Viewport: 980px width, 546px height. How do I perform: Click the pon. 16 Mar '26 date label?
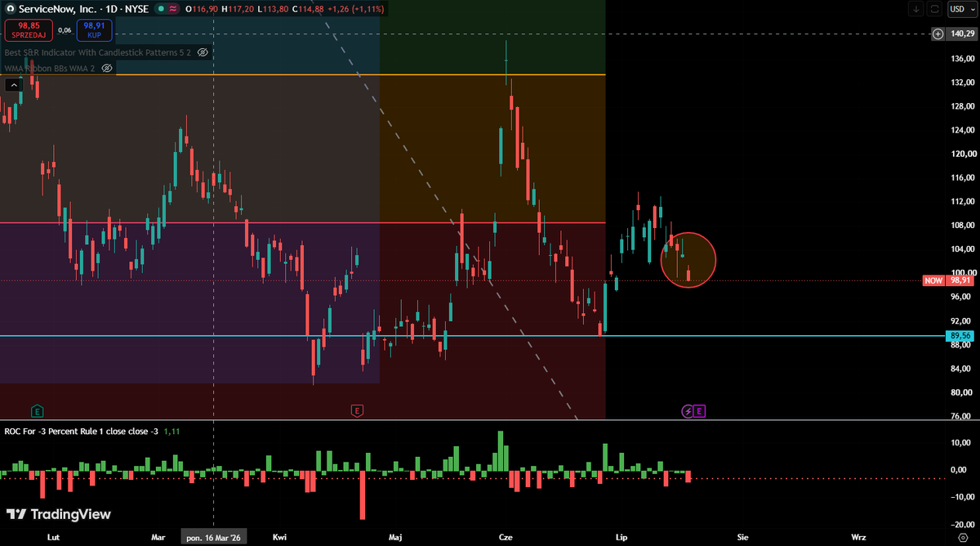click(x=213, y=537)
